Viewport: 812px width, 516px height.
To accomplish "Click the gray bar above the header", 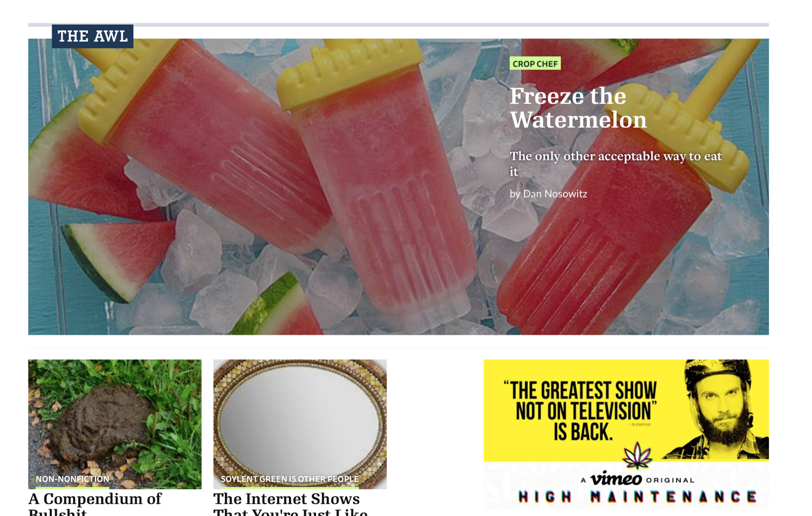I will [x=398, y=24].
